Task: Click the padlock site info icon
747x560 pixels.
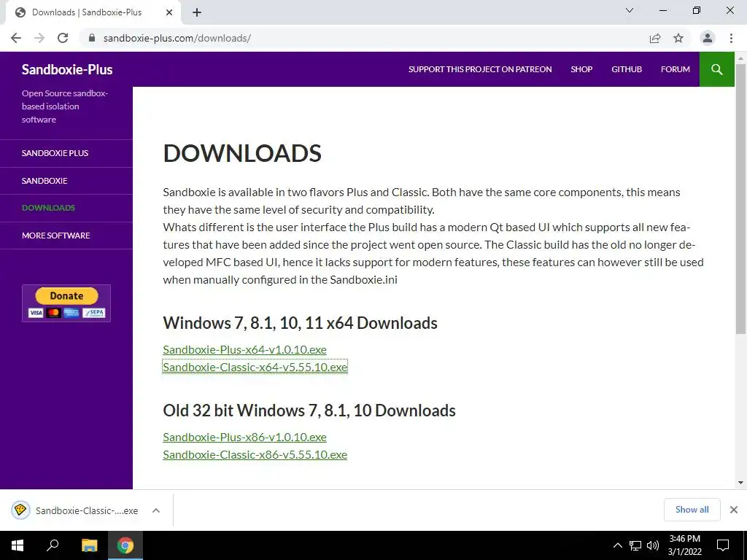Action: click(92, 38)
